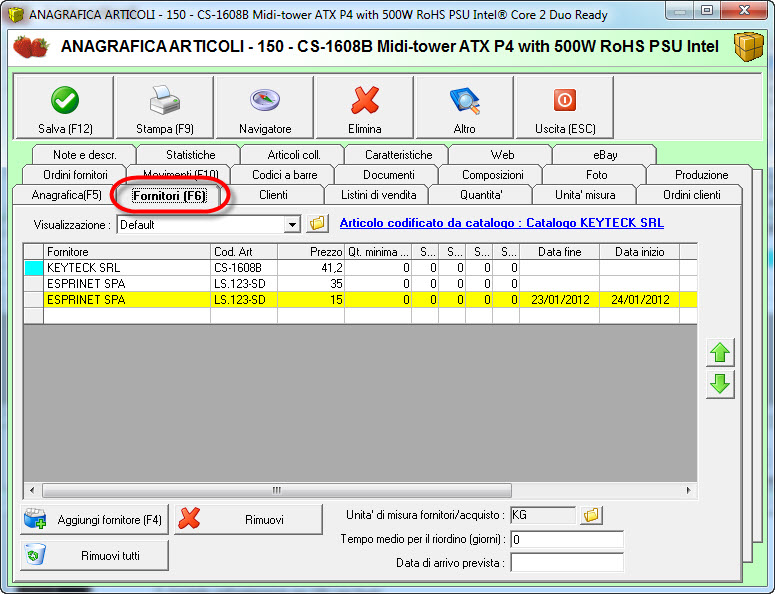Click the Unita' di misura KG field
This screenshot has height=594, width=775.
click(x=543, y=515)
